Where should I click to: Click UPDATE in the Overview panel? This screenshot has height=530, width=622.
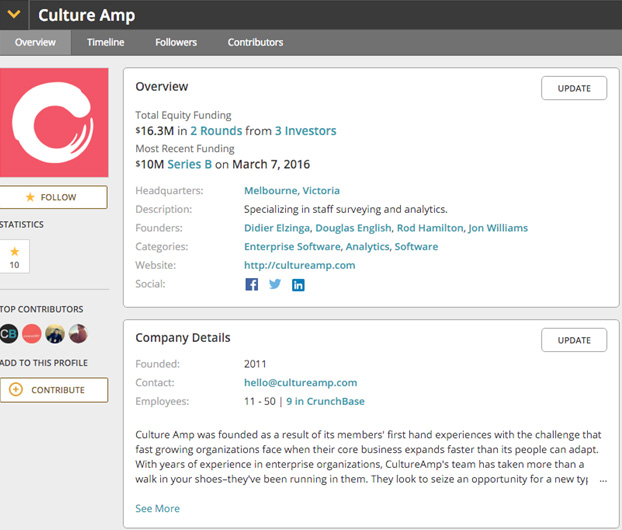(574, 88)
